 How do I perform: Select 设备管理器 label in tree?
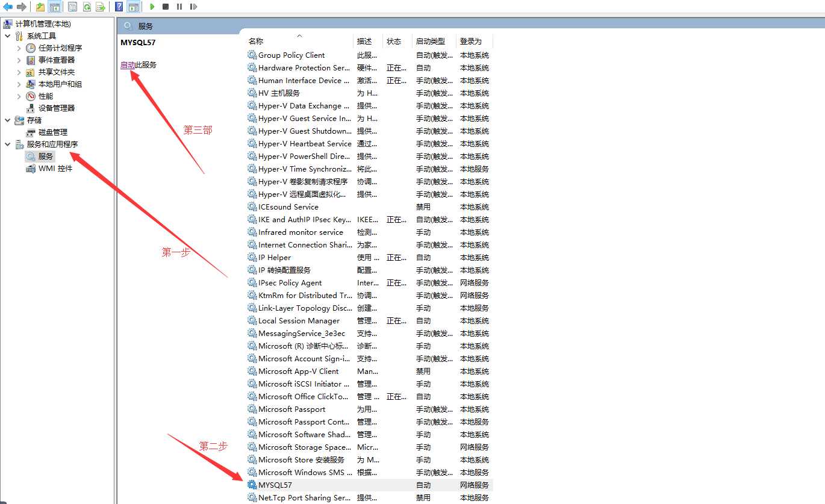[x=57, y=108]
